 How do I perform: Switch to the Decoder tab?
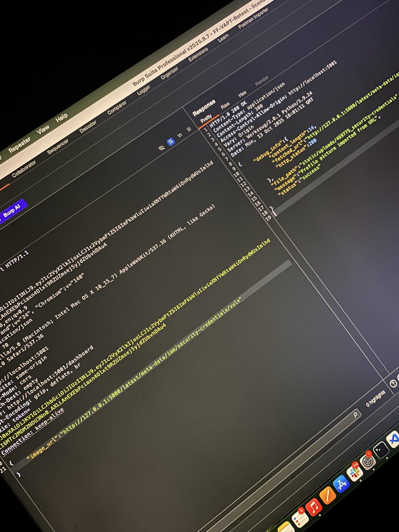88,126
